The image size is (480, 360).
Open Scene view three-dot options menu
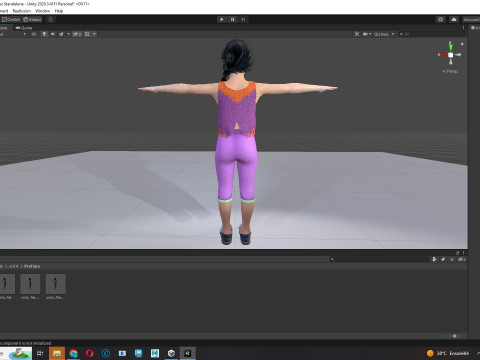tap(463, 28)
